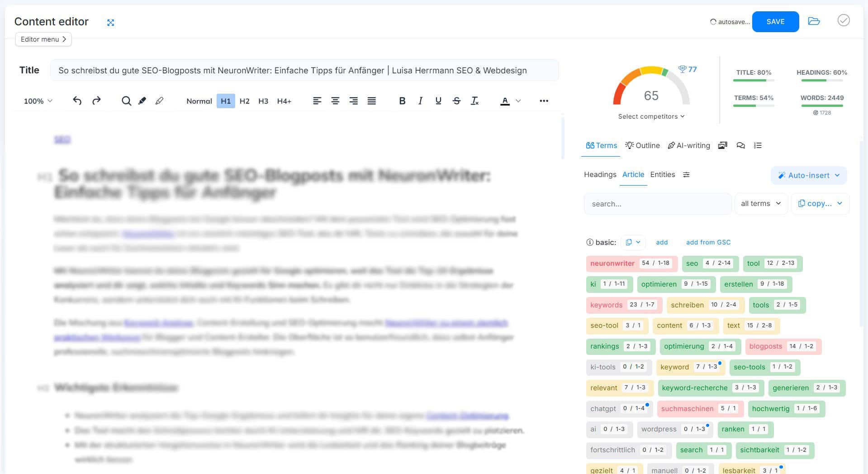This screenshot has height=474, width=868.
Task: Toggle H1 heading style
Action: coord(226,101)
